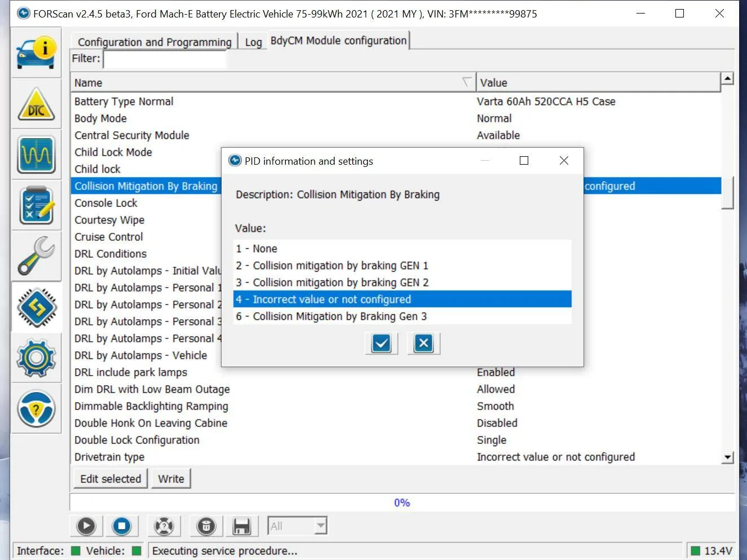Screen dimensions: 747x560
Task: Open the vehicle information section icon
Action: [36, 53]
